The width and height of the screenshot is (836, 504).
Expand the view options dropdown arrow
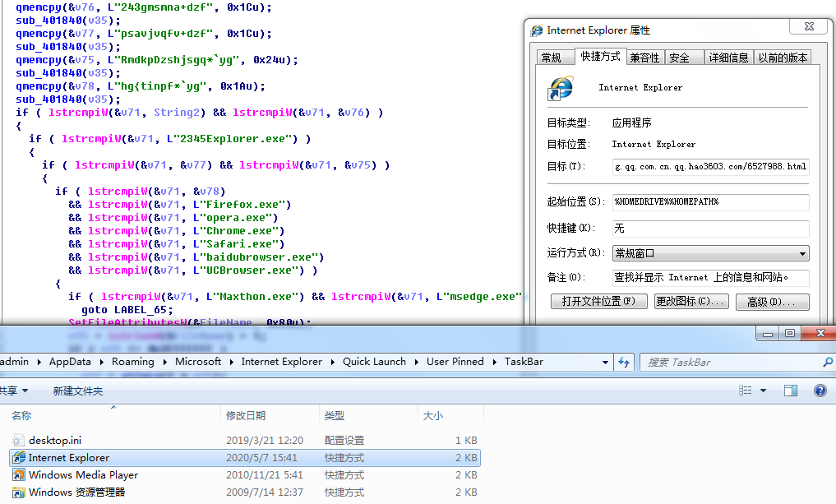pos(763,391)
